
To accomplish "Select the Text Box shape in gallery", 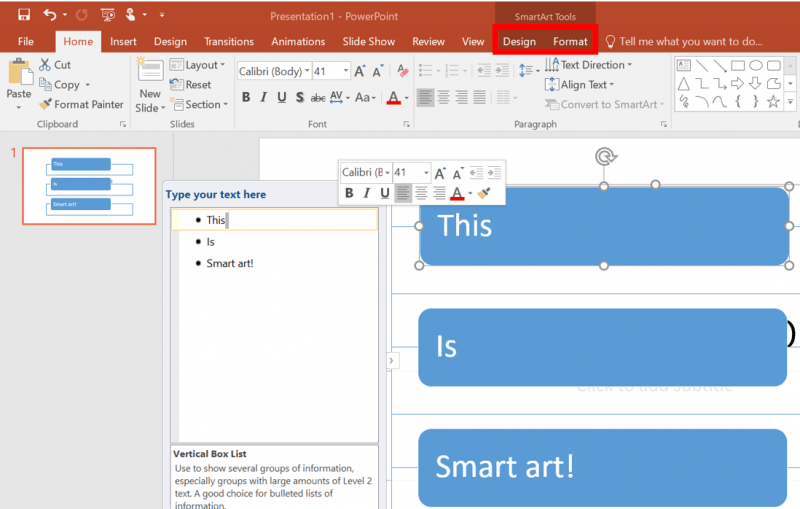I will pos(684,65).
